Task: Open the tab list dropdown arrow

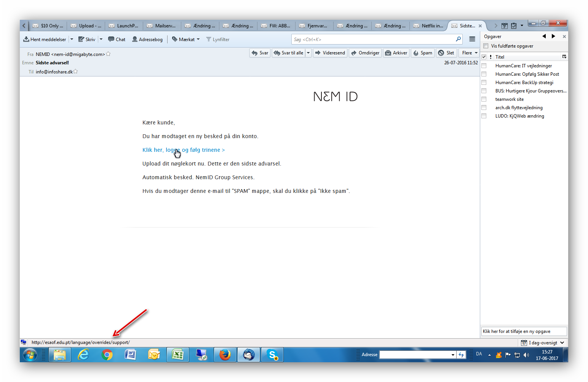Action: 522,25
